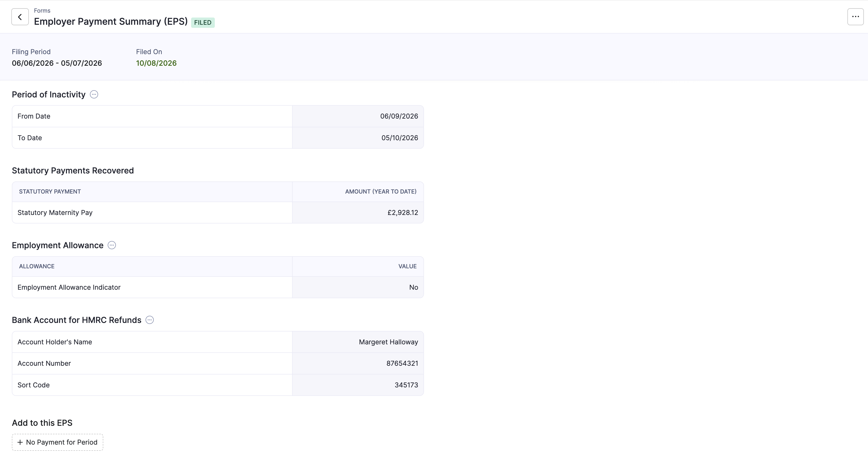The image size is (868, 466).
Task: Click the sort code 345173
Action: click(x=406, y=385)
